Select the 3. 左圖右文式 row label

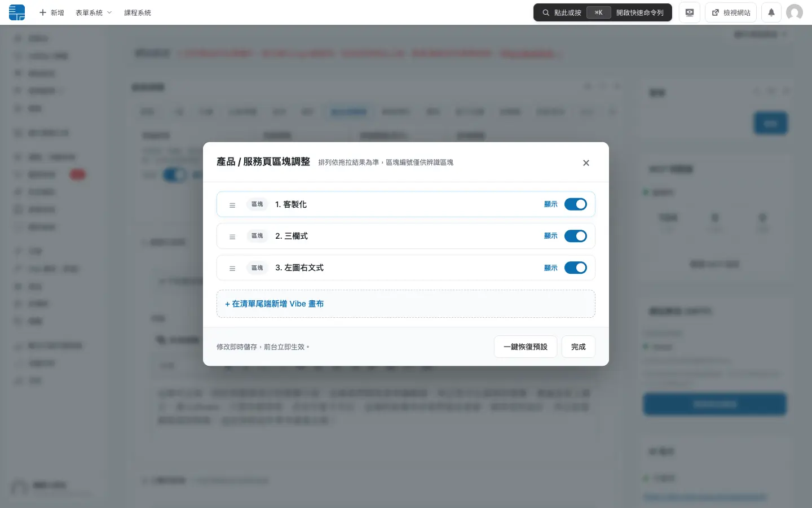pos(299,268)
